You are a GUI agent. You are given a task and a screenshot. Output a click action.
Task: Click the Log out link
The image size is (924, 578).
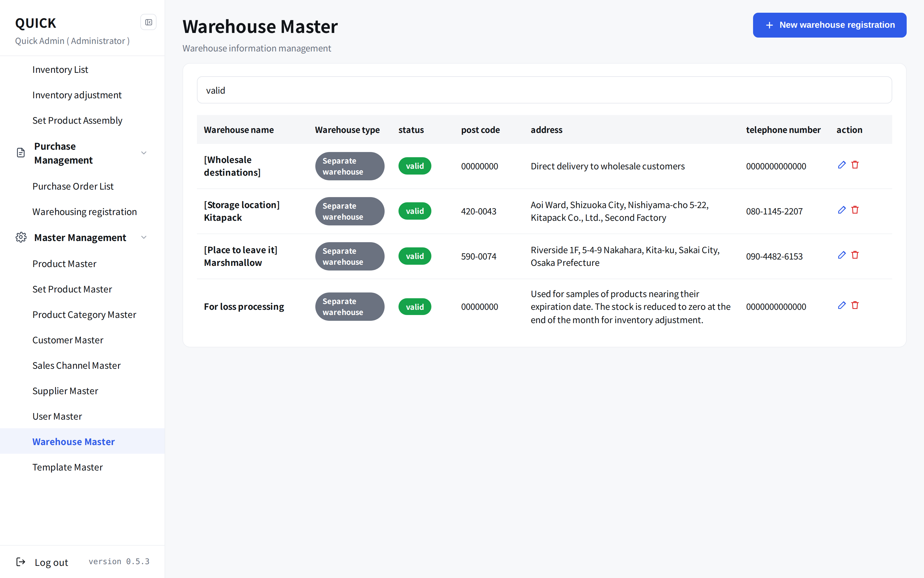coord(51,562)
